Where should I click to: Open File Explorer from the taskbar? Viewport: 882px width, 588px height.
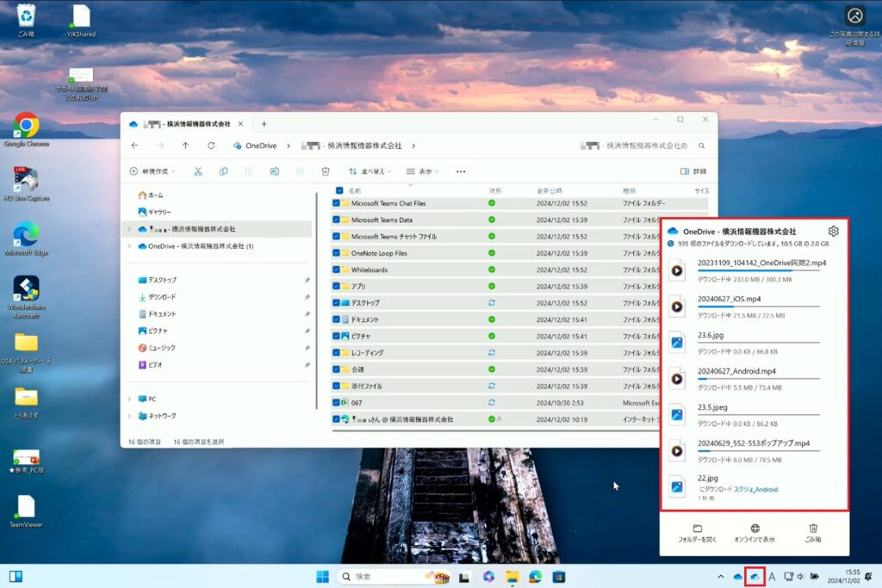pyautogui.click(x=512, y=577)
